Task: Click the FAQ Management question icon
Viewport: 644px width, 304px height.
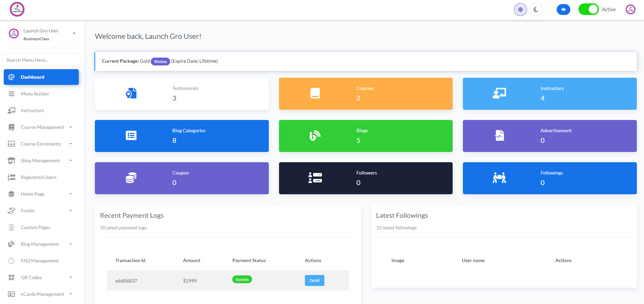Action: click(x=12, y=261)
